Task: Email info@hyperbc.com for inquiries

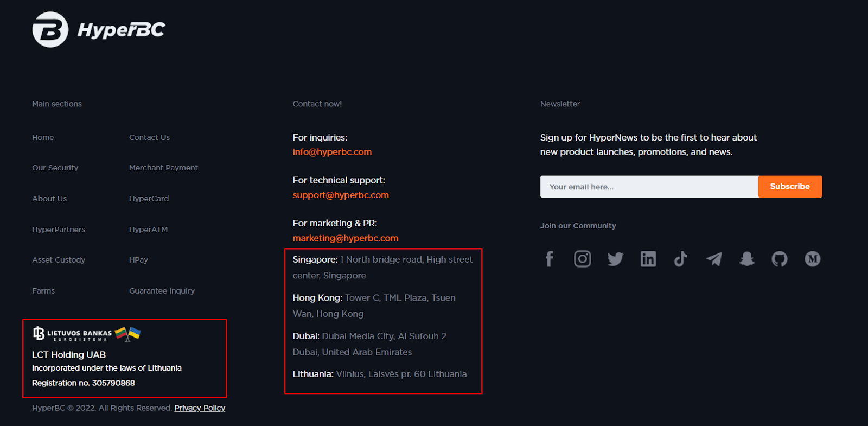Action: (332, 152)
